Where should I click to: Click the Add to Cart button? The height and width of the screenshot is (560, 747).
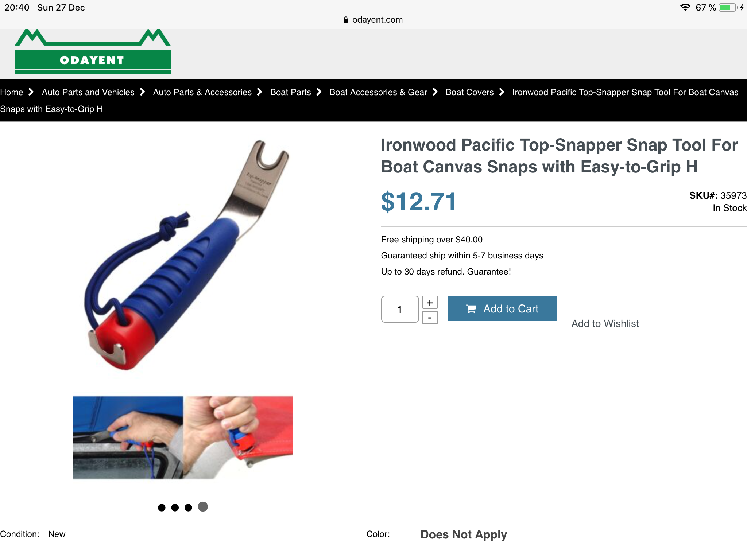tap(502, 308)
